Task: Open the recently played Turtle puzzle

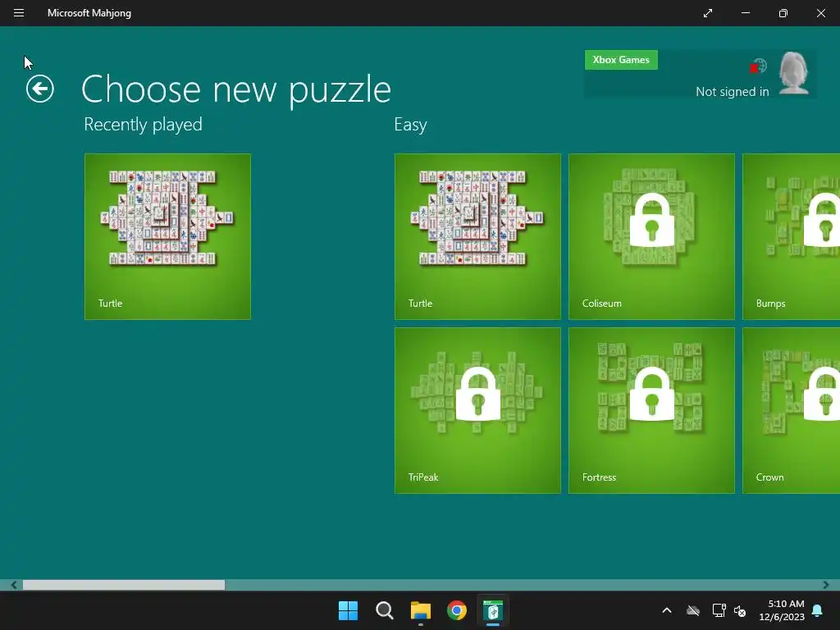Action: (167, 237)
